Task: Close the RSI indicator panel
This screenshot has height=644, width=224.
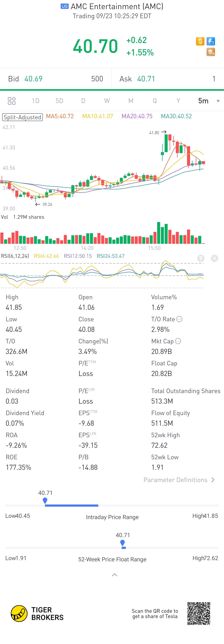Action: pyautogui.click(x=215, y=258)
